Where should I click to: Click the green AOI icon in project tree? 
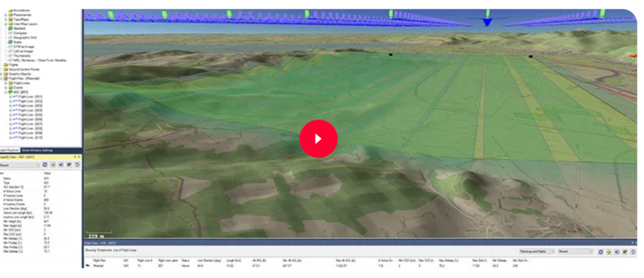click(x=11, y=92)
